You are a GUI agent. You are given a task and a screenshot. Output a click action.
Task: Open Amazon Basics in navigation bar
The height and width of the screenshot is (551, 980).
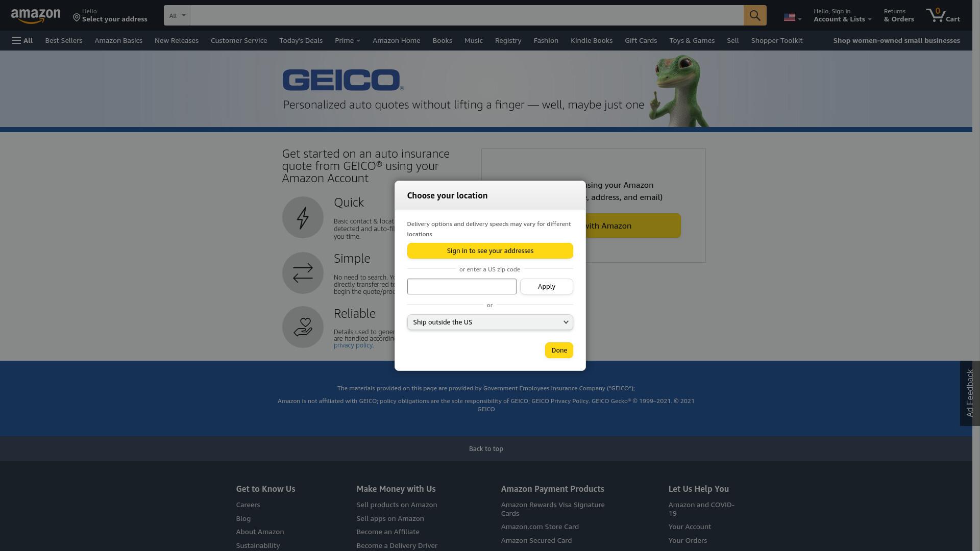pos(118,40)
